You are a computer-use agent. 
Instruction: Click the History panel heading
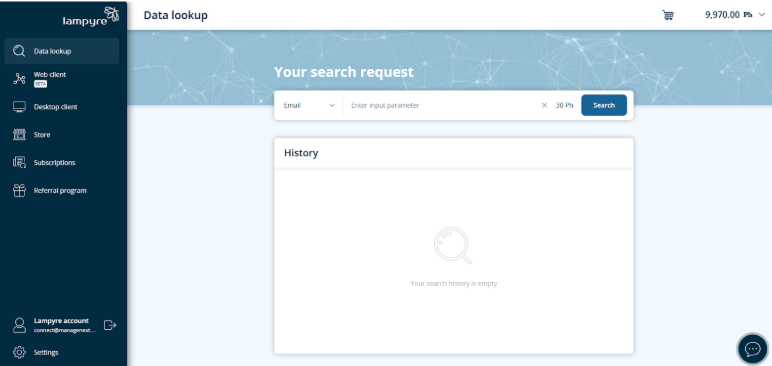(301, 153)
